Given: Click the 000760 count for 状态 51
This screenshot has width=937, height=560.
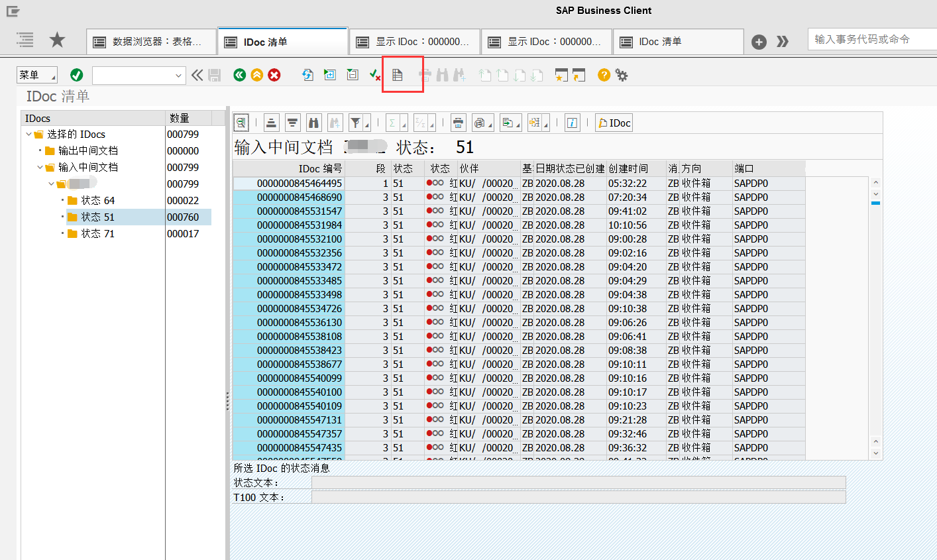Looking at the screenshot, I should click(x=183, y=217).
